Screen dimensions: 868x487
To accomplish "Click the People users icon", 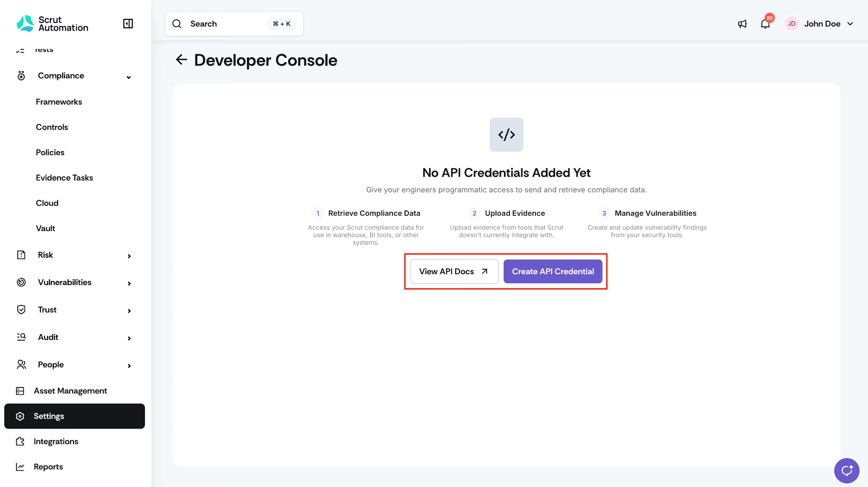I will pyautogui.click(x=21, y=365).
